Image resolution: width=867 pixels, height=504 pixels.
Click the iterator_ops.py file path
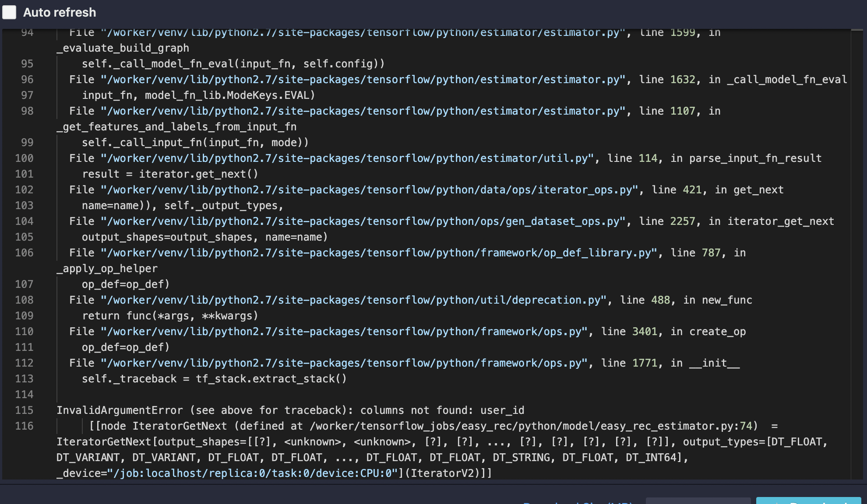click(x=369, y=190)
